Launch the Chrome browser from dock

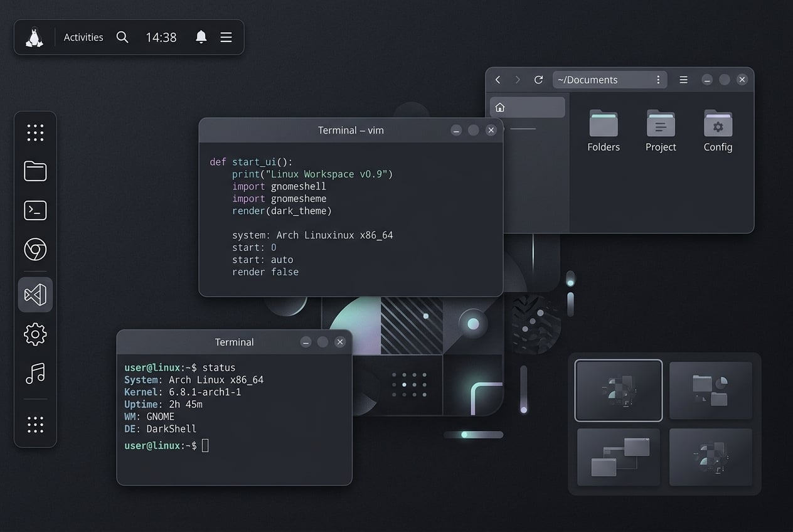point(35,250)
